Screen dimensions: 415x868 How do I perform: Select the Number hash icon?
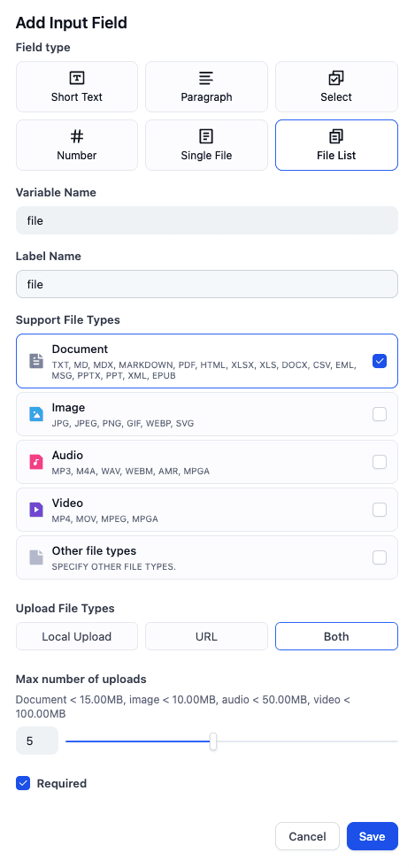point(77,136)
